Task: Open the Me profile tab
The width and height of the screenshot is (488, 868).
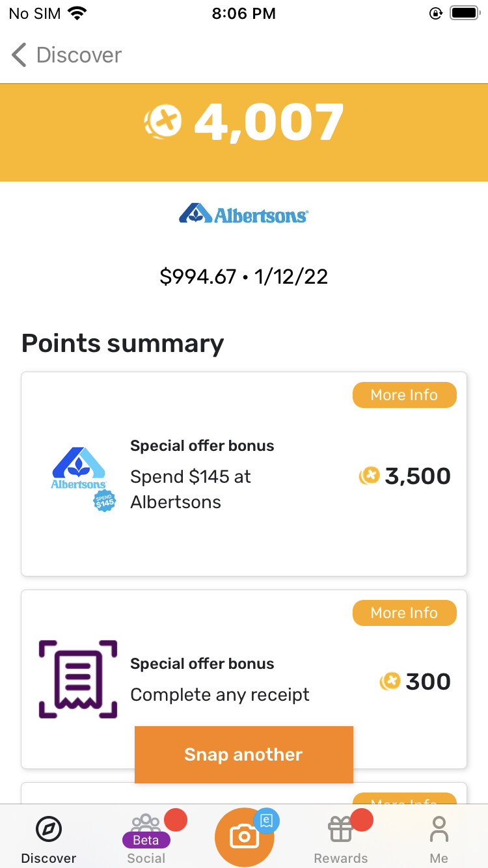Action: [x=439, y=840]
